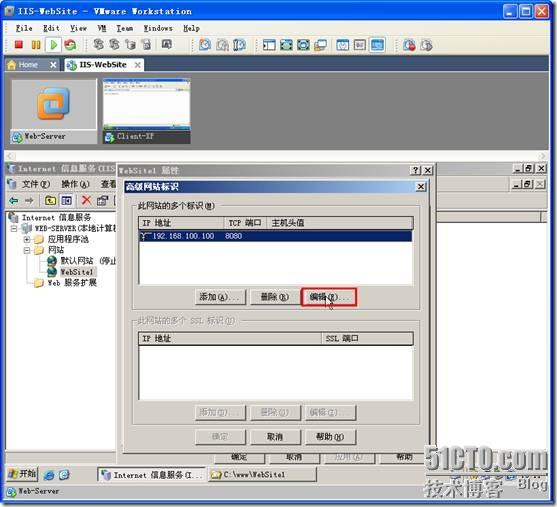This screenshot has width=557, height=507.
Task: Click the Summary View toolbar icon
Action: [342, 45]
